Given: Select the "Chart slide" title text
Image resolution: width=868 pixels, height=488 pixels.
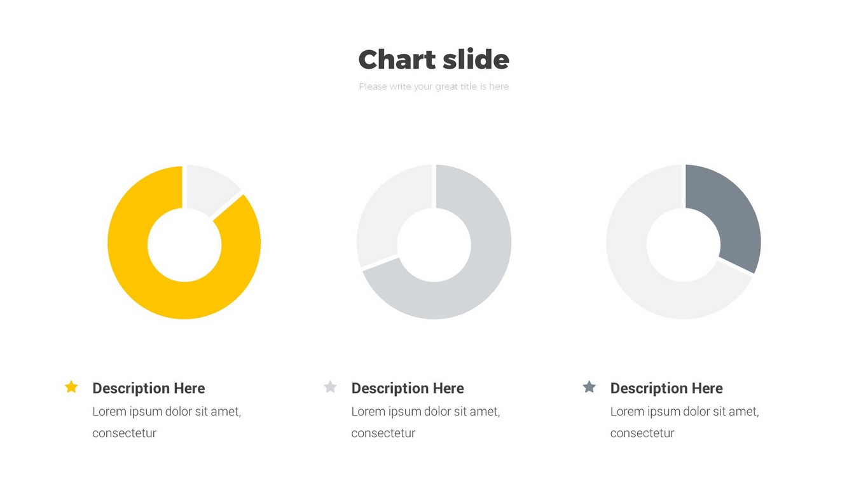Looking at the screenshot, I should pos(434,60).
